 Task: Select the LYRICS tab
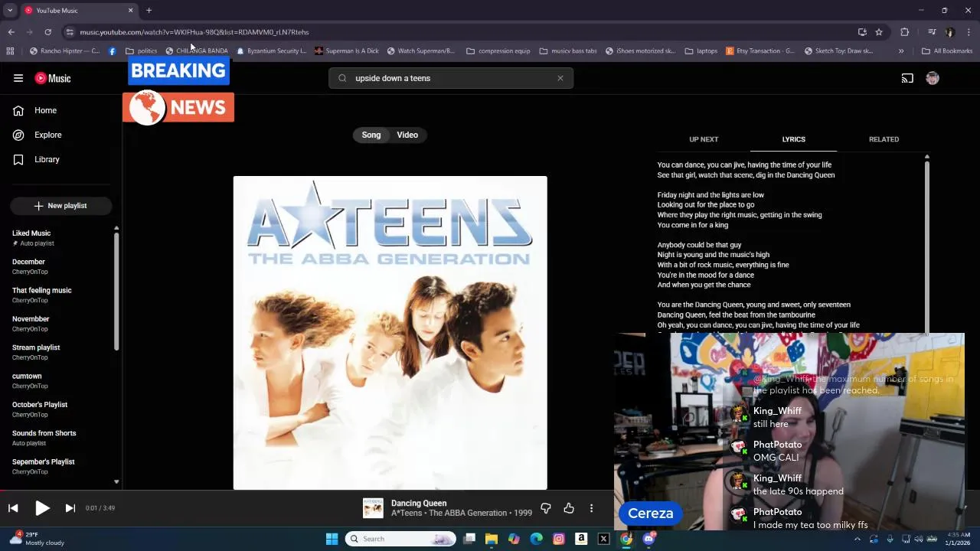tap(793, 139)
